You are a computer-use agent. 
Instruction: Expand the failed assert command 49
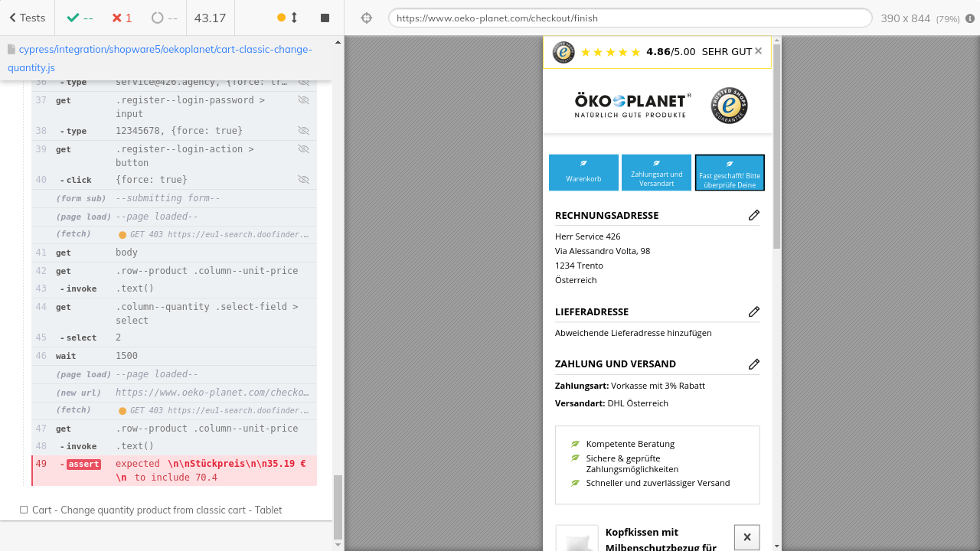pos(175,471)
